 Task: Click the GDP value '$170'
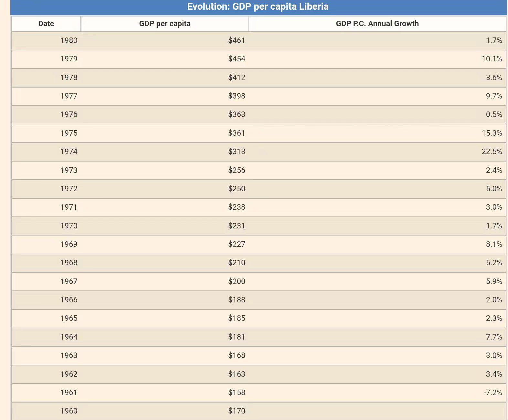(237, 411)
